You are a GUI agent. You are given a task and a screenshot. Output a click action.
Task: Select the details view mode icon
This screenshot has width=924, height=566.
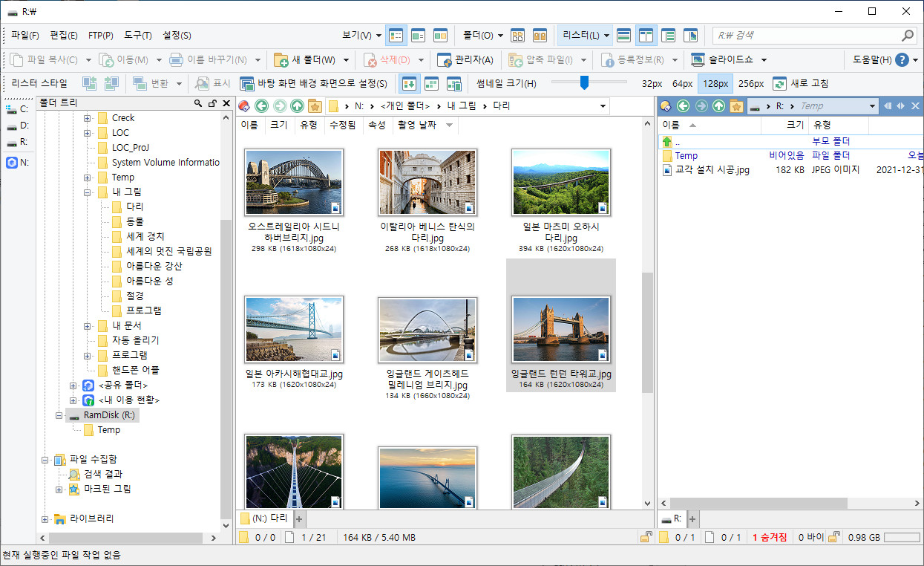(x=396, y=35)
